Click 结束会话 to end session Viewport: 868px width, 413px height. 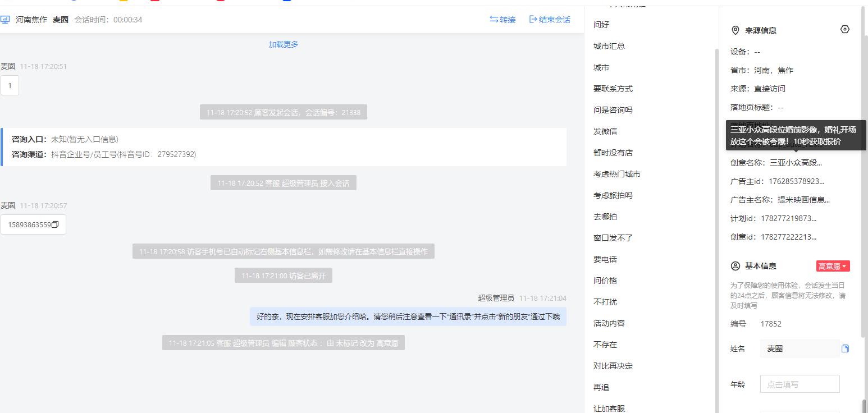[x=550, y=20]
